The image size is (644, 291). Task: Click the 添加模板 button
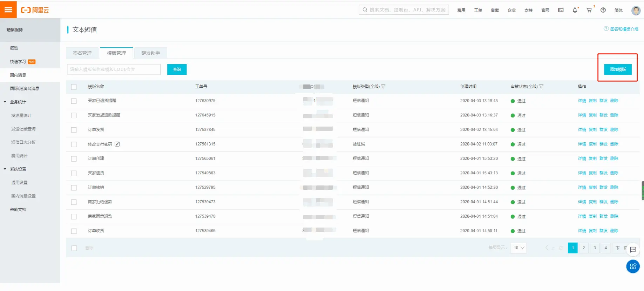coord(618,69)
